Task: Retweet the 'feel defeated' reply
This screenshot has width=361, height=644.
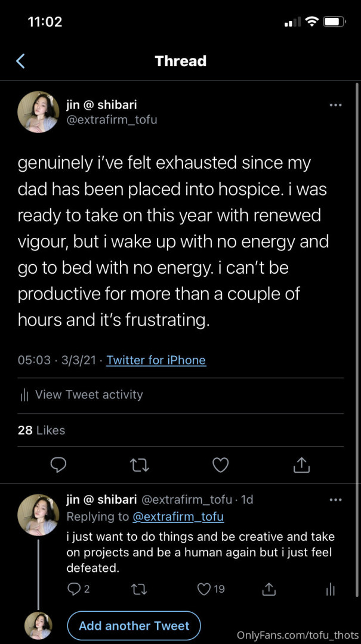Action: pos(138,589)
